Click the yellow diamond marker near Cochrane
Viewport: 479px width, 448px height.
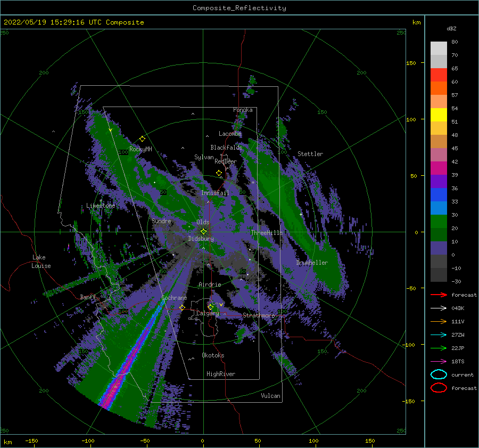(x=183, y=307)
